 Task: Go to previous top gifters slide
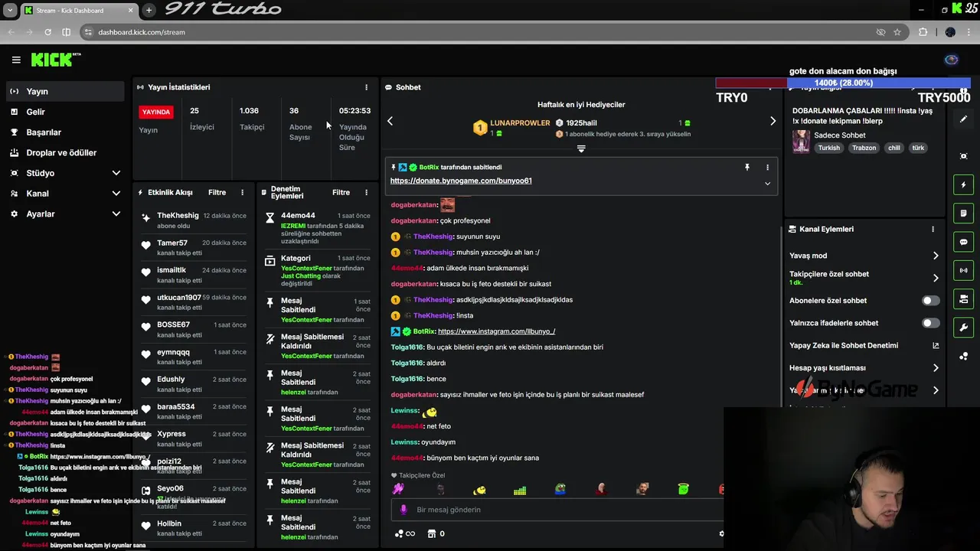(390, 121)
